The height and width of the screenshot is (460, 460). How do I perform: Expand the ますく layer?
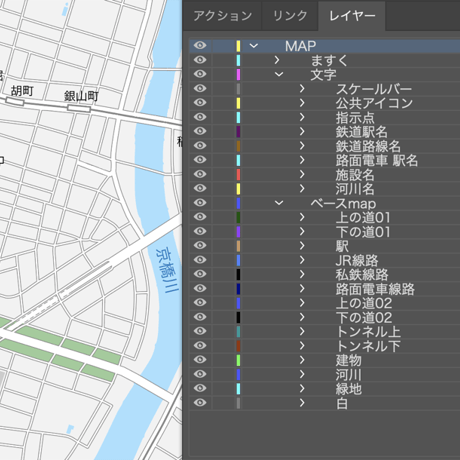pyautogui.click(x=277, y=60)
